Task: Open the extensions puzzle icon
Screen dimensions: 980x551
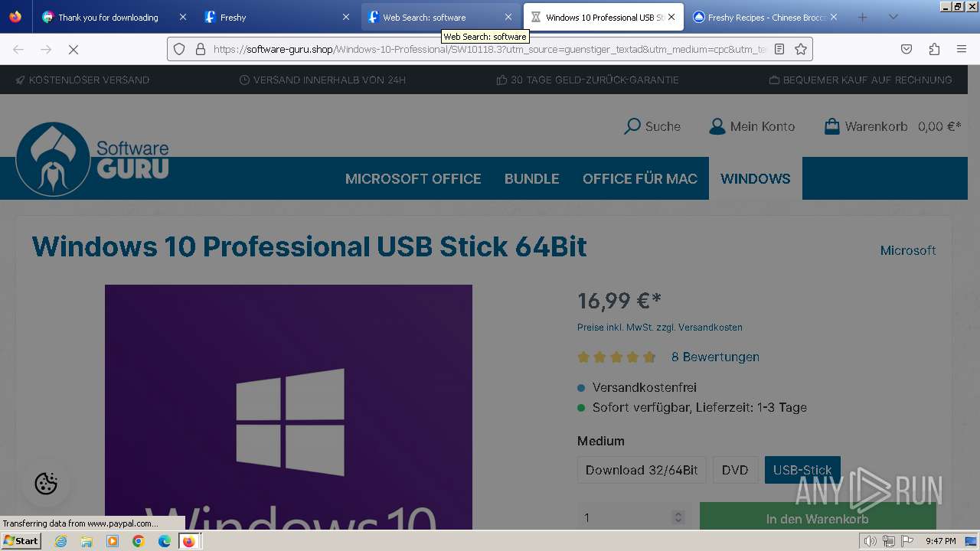Action: click(934, 49)
